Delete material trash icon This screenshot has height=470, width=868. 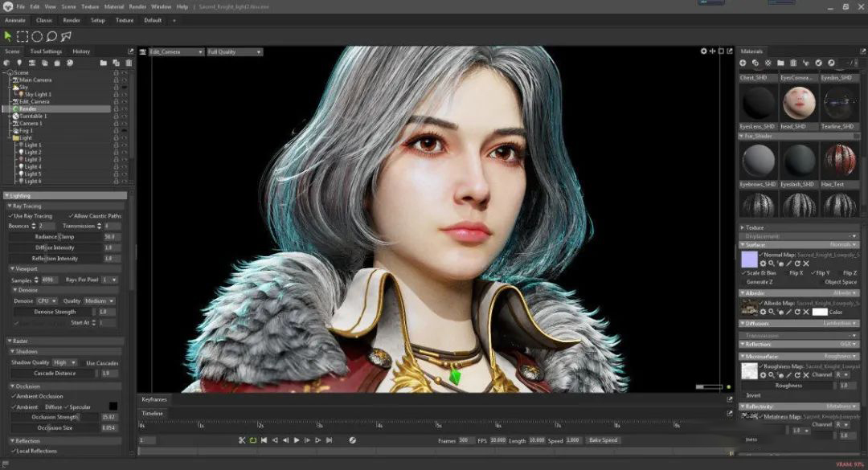pyautogui.click(x=793, y=63)
